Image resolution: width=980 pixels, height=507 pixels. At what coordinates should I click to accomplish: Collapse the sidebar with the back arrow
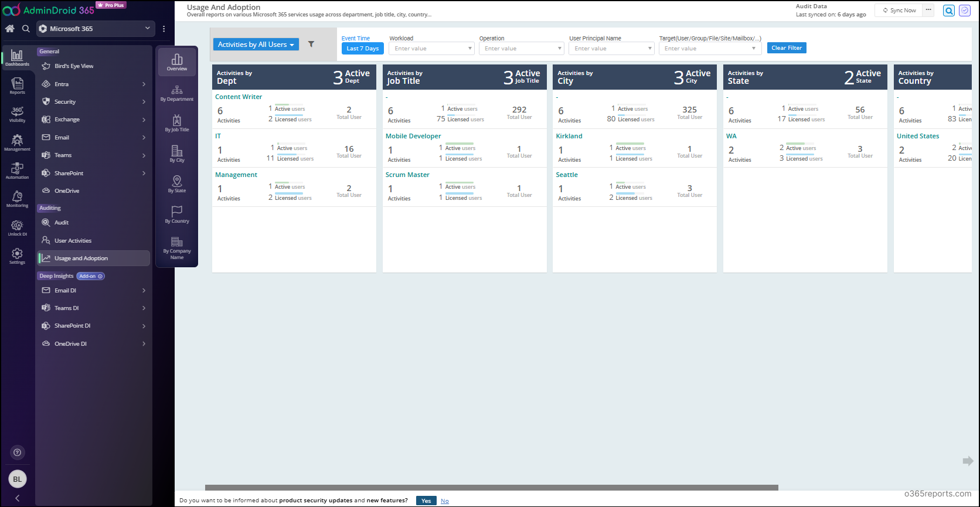[18, 498]
